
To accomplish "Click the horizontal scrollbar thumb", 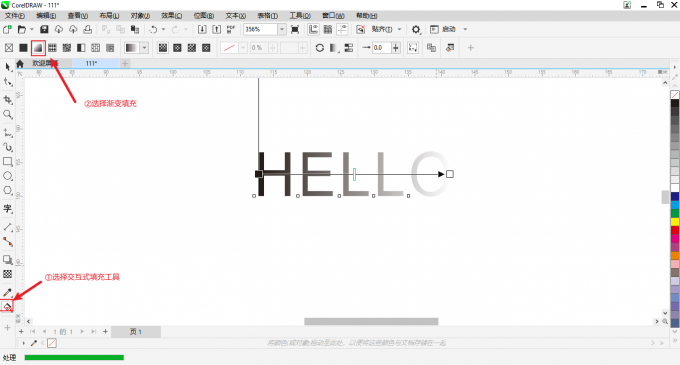I will coord(371,322).
